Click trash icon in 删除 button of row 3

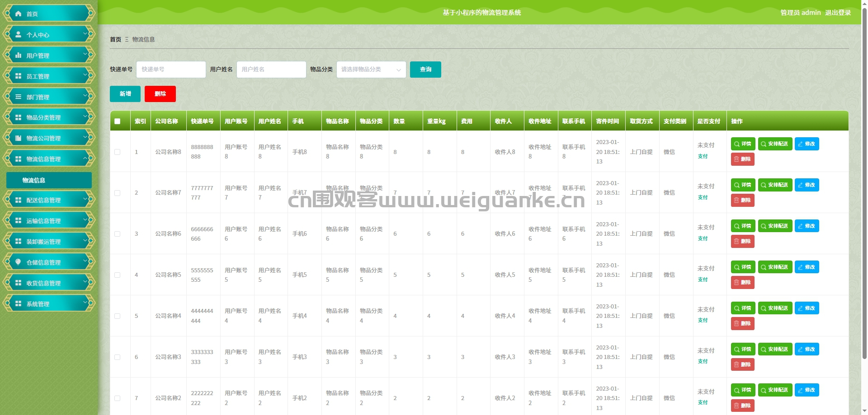point(736,241)
